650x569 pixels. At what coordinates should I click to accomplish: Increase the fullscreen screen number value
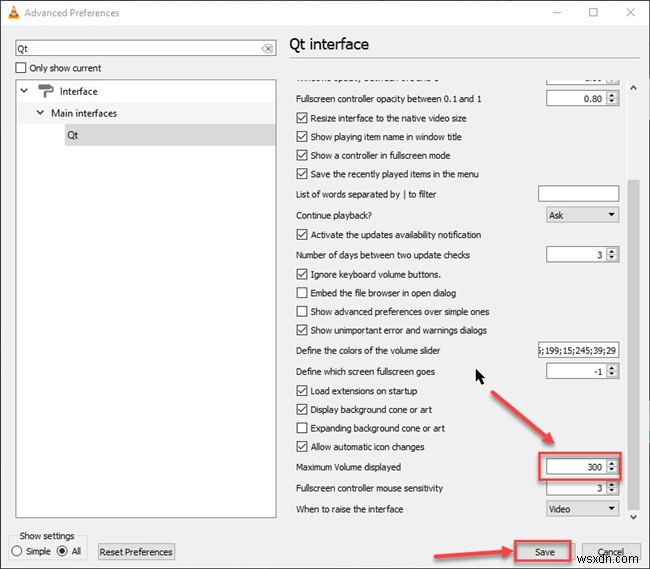tap(612, 368)
